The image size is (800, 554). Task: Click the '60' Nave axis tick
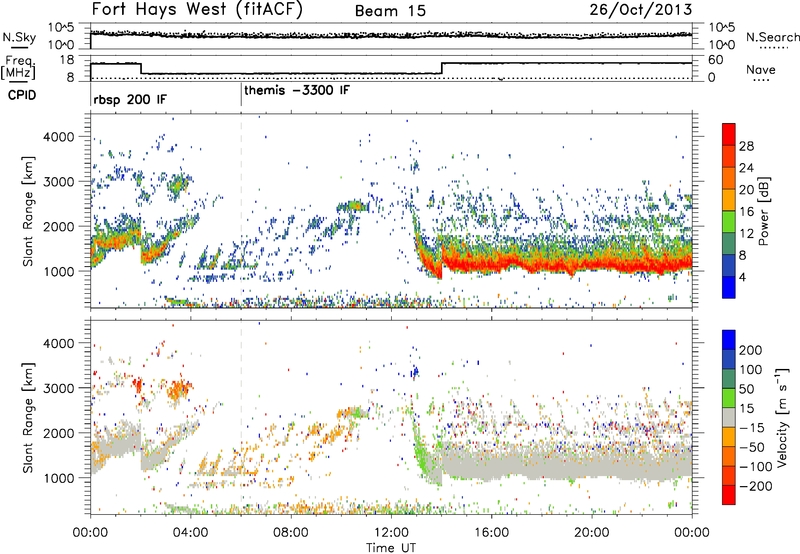point(716,60)
